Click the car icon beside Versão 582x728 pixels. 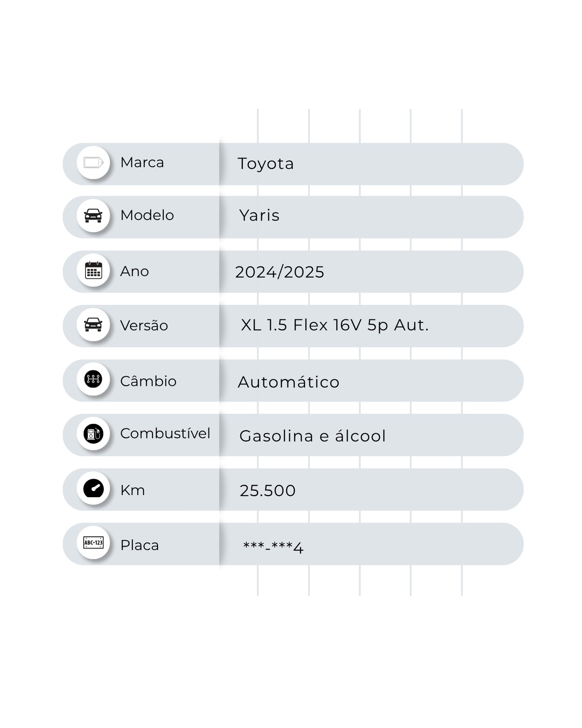(93, 325)
